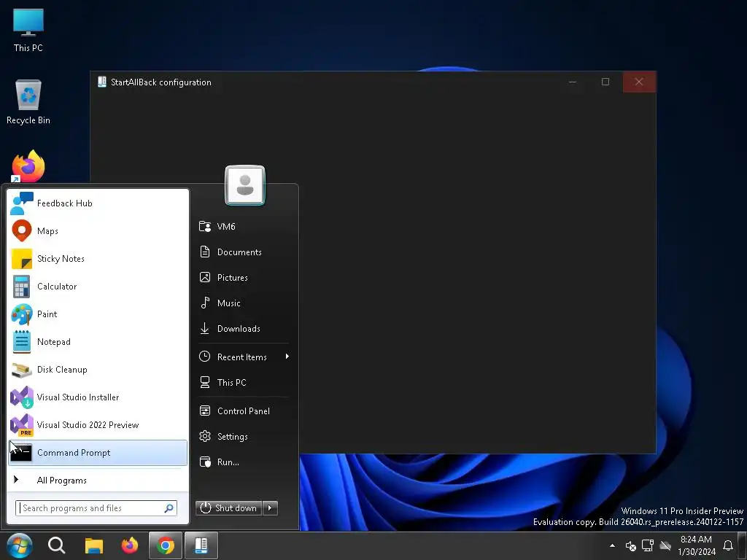Image resolution: width=747 pixels, height=560 pixels.
Task: Open the Run... dialog
Action: (x=243, y=462)
